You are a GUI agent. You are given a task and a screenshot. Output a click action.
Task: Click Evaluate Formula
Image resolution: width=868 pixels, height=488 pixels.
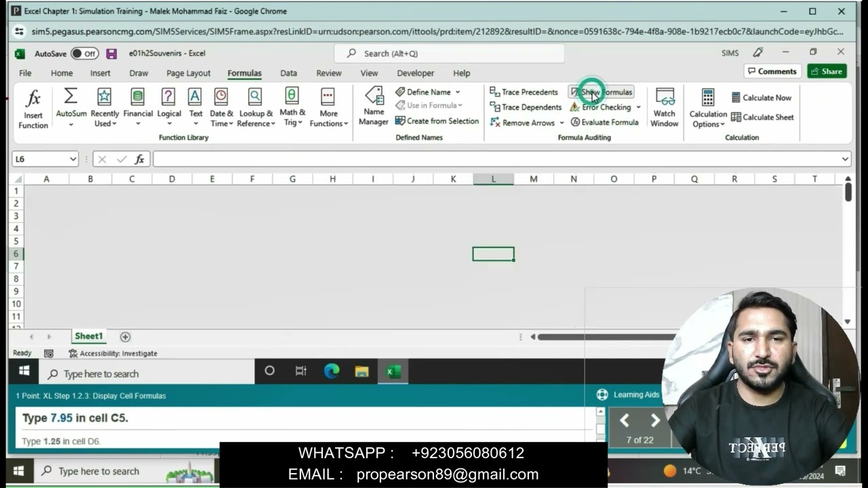[605, 122]
